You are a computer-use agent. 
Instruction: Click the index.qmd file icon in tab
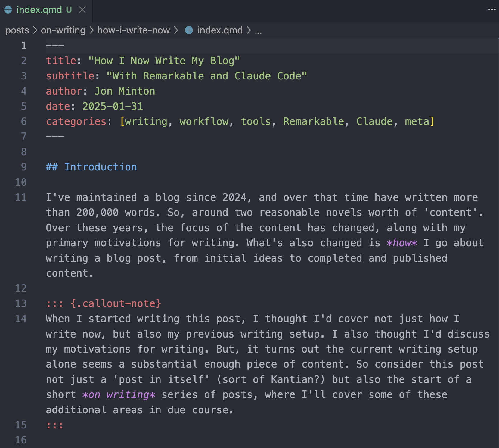[x=8, y=10]
